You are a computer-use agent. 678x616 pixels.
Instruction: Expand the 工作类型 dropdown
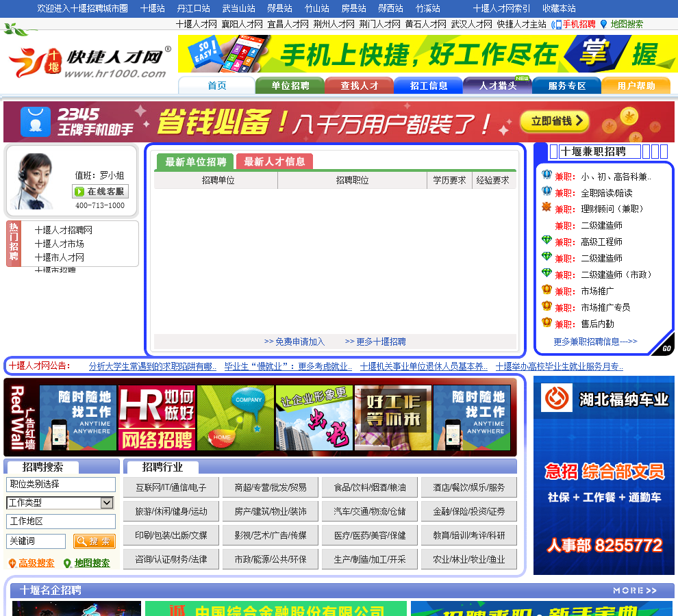tap(107, 502)
